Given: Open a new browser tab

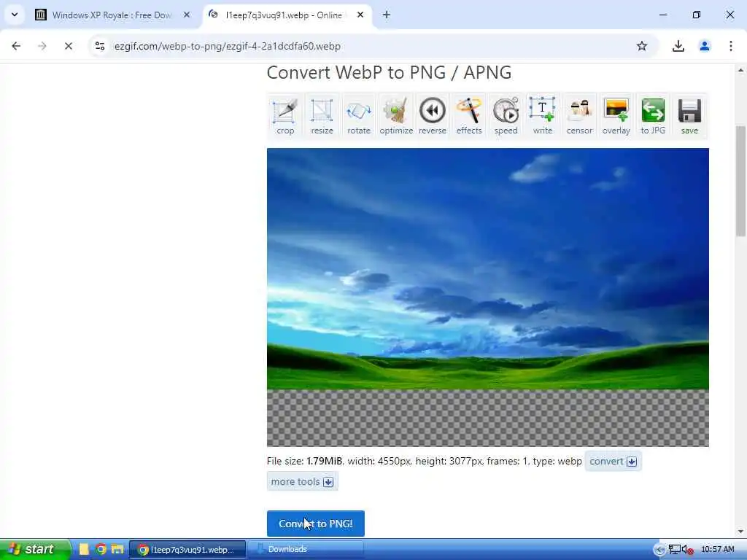Looking at the screenshot, I should point(387,15).
